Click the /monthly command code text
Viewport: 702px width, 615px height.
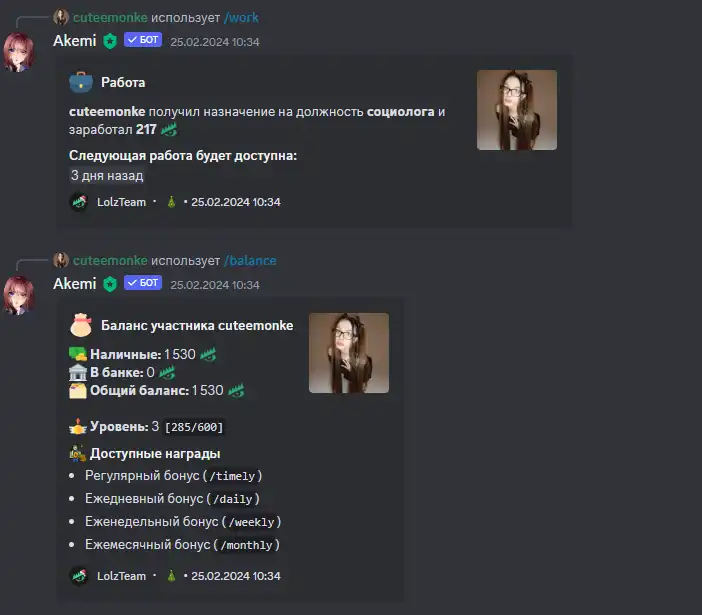point(246,545)
